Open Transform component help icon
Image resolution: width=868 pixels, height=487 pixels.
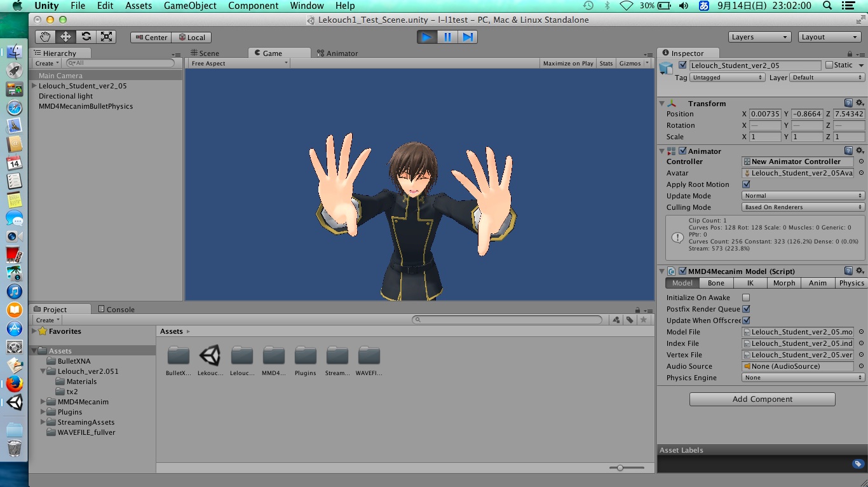pos(849,103)
